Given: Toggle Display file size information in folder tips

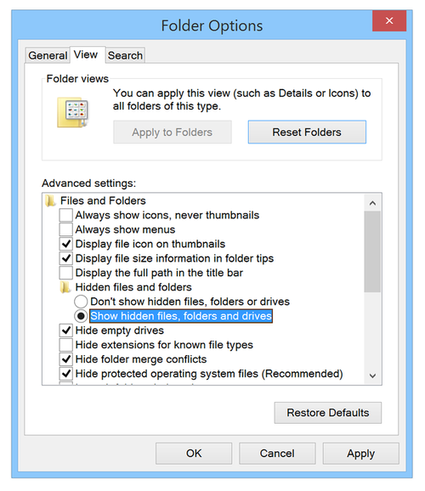Looking at the screenshot, I should (x=66, y=258).
